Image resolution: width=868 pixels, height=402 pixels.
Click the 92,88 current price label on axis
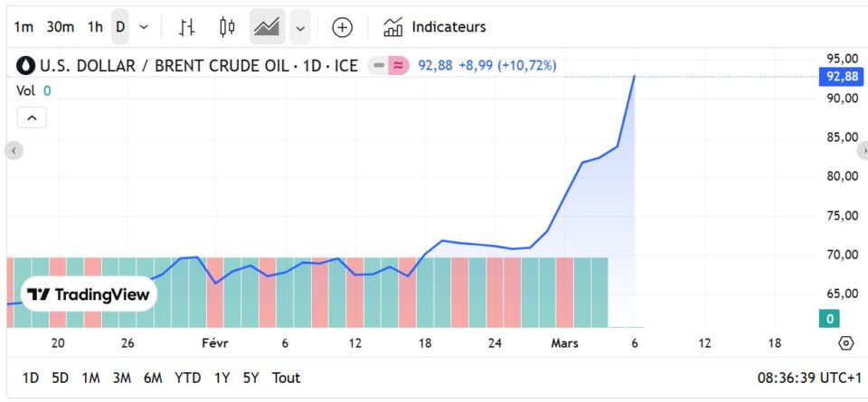pos(841,77)
